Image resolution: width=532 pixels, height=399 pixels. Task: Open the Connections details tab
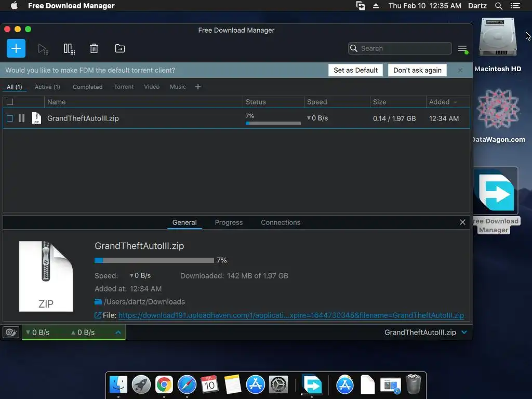pyautogui.click(x=281, y=222)
